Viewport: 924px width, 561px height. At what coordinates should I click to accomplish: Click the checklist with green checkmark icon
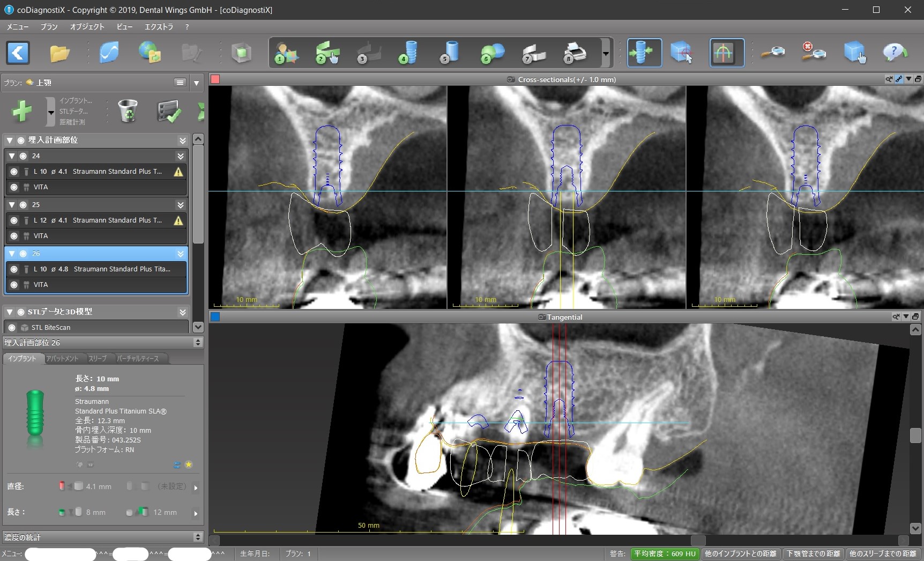point(169,111)
